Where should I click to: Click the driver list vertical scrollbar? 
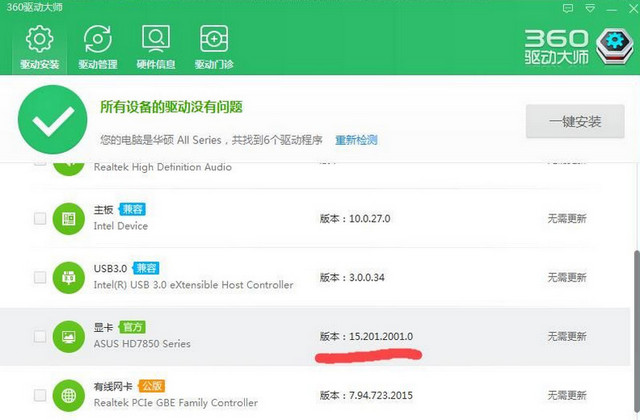click(636, 333)
